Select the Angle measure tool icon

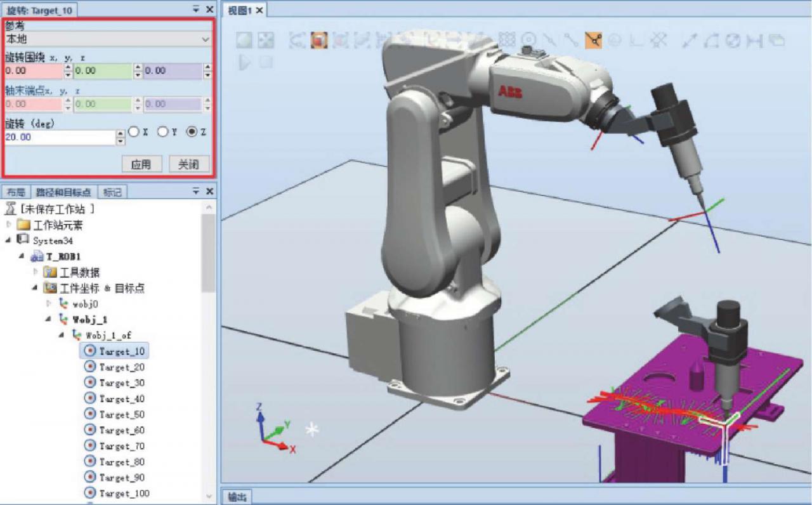click(712, 41)
